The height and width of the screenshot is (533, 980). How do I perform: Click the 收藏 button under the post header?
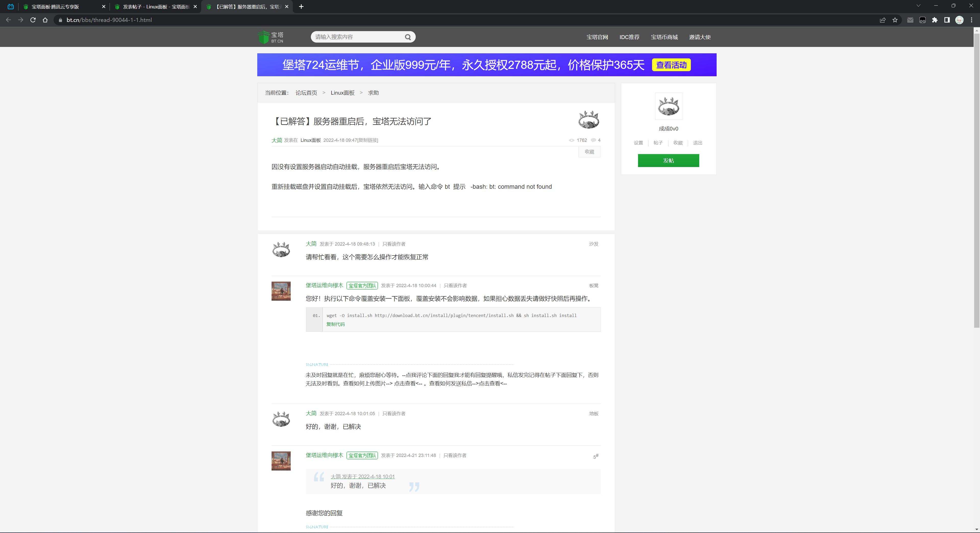coord(589,152)
